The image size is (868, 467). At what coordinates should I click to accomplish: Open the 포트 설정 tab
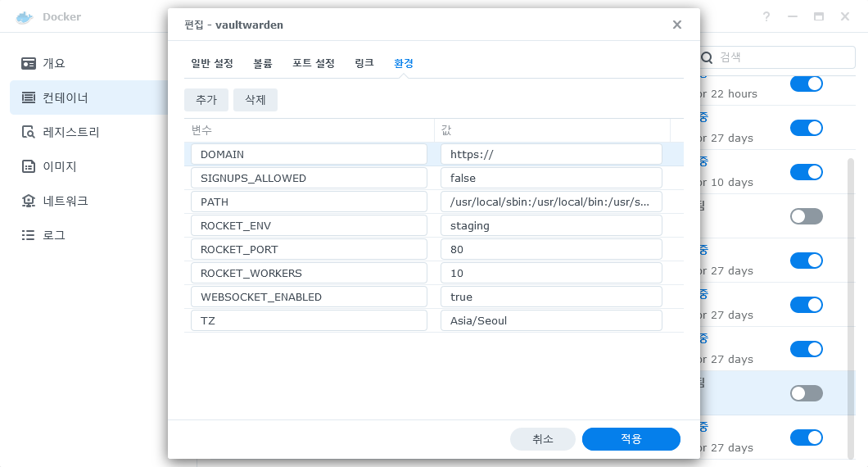point(314,63)
